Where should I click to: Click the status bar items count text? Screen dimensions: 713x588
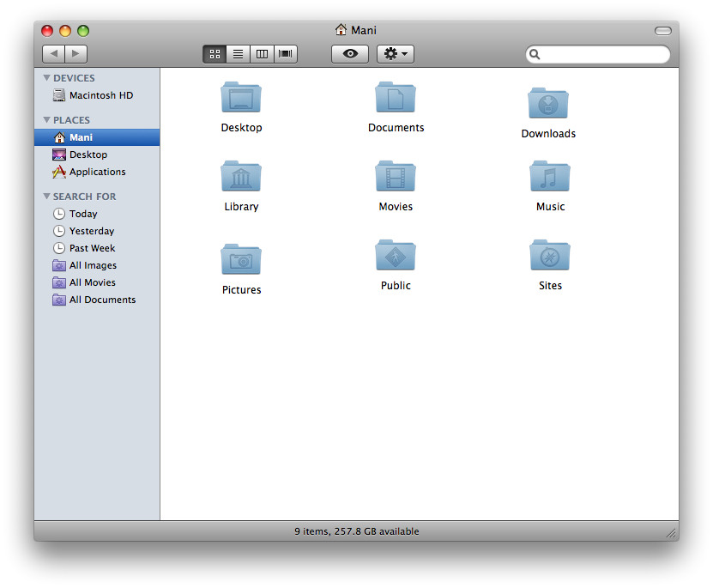(357, 531)
